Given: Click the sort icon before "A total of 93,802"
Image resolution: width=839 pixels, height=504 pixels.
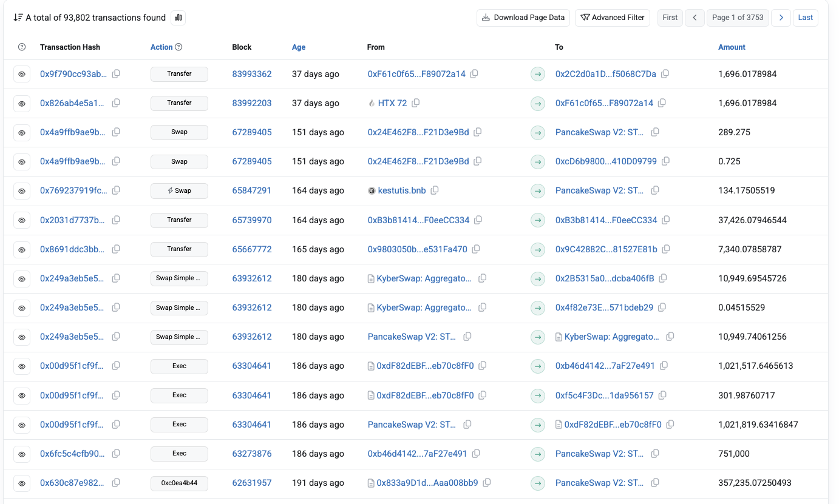Looking at the screenshot, I should coord(18,18).
